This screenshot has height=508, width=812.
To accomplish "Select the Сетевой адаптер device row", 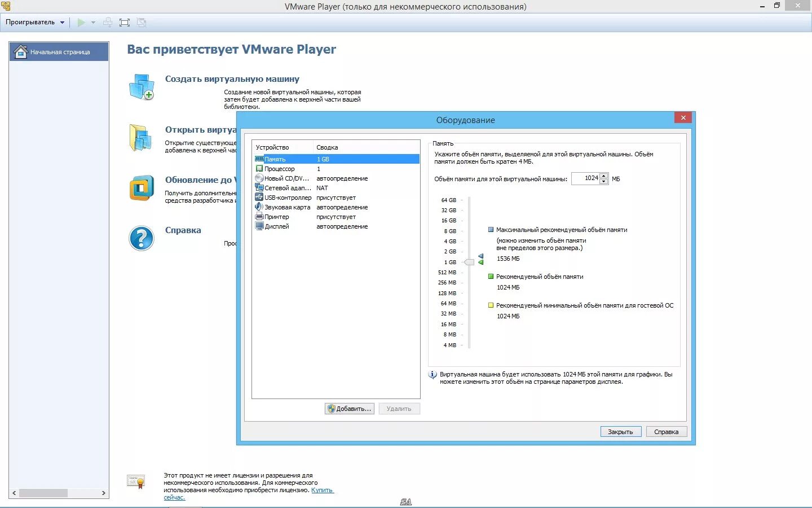I will click(x=337, y=188).
